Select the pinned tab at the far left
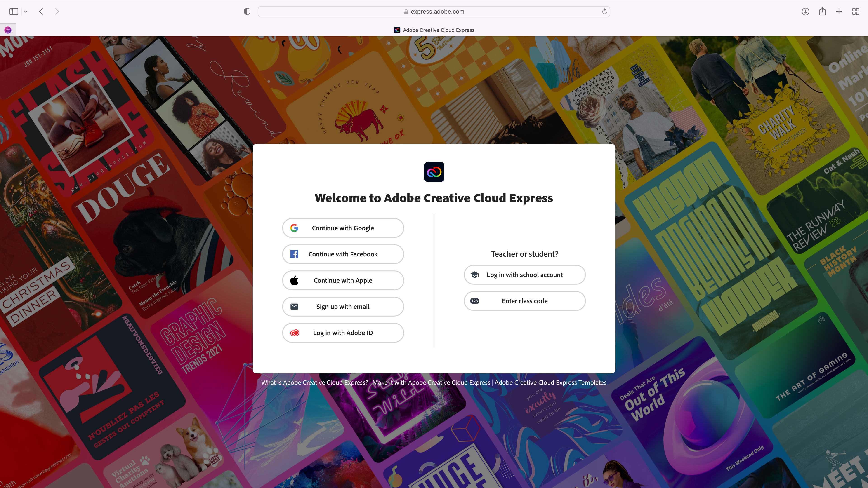Viewport: 868px width, 488px height. (x=8, y=30)
